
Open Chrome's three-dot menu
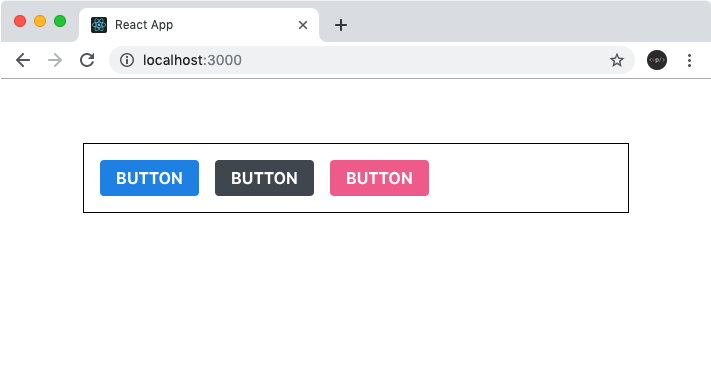(689, 60)
